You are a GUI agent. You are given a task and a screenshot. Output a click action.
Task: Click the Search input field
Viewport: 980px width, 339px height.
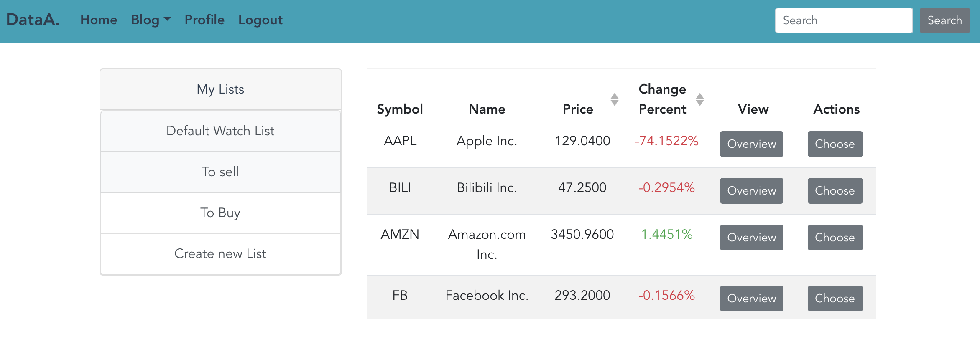click(x=844, y=20)
